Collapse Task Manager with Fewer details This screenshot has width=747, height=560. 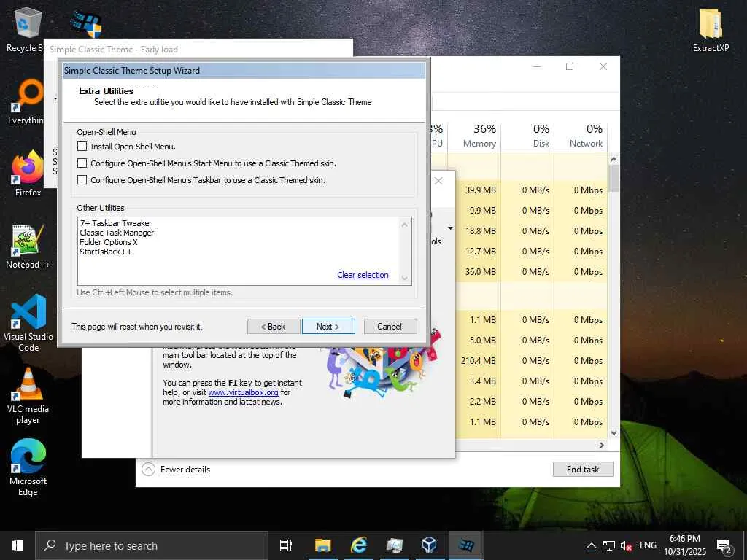pyautogui.click(x=176, y=470)
